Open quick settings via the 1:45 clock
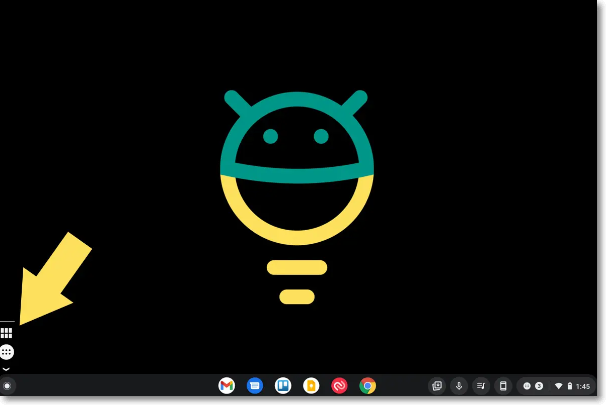The image size is (606, 405). coord(583,386)
